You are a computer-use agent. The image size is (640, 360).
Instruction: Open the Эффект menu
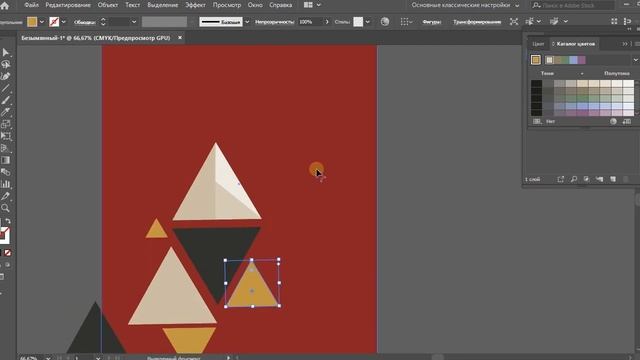click(195, 5)
